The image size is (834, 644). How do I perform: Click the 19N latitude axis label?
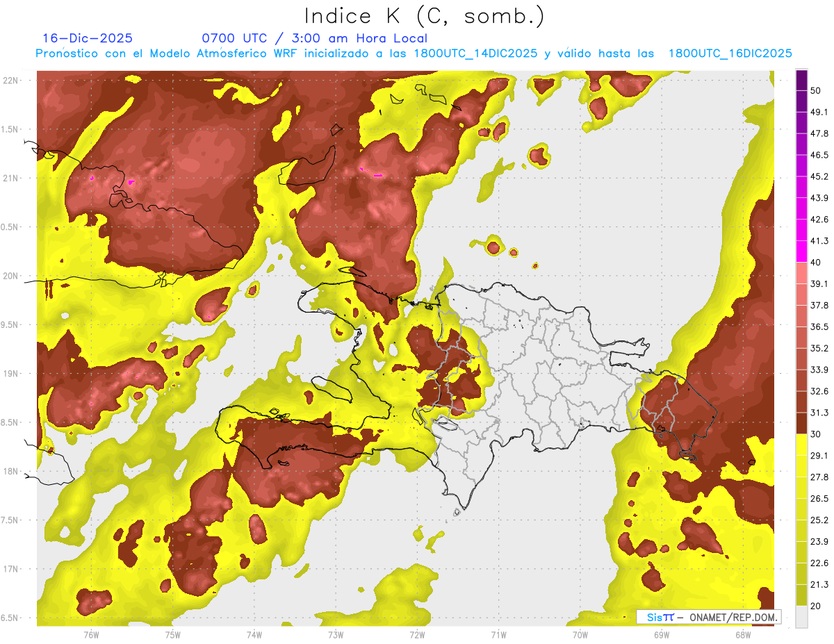point(10,374)
